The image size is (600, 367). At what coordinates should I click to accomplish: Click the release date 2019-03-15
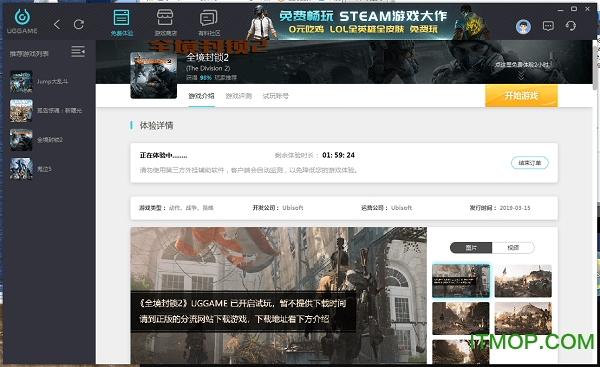point(515,208)
